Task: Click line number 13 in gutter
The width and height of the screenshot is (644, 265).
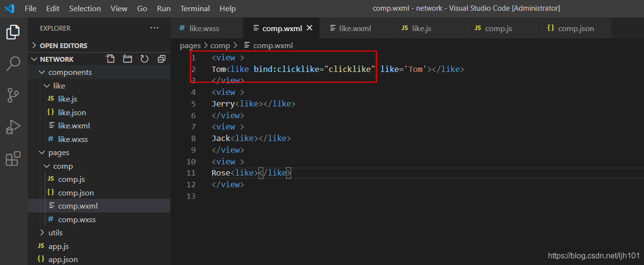Action: (191, 196)
